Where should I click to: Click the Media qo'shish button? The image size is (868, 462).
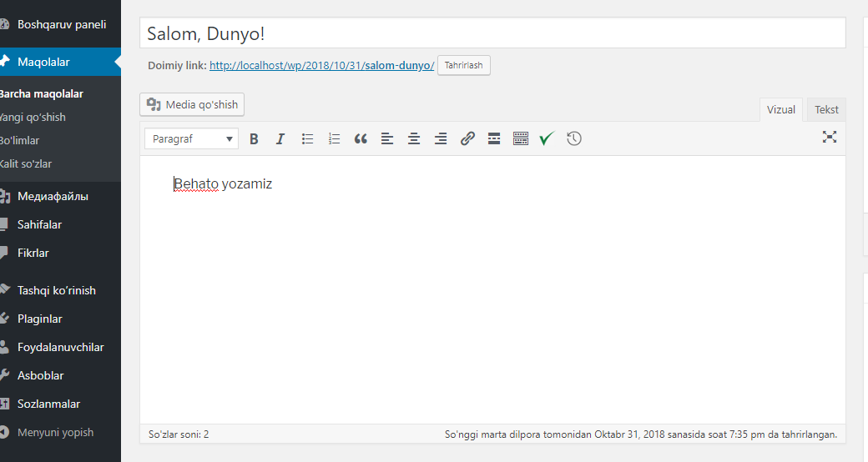[x=192, y=104]
